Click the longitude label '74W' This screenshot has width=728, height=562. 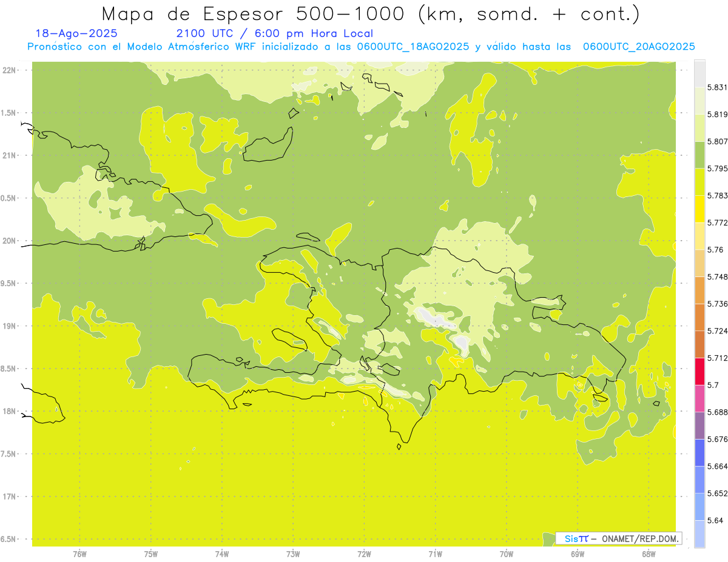[222, 554]
